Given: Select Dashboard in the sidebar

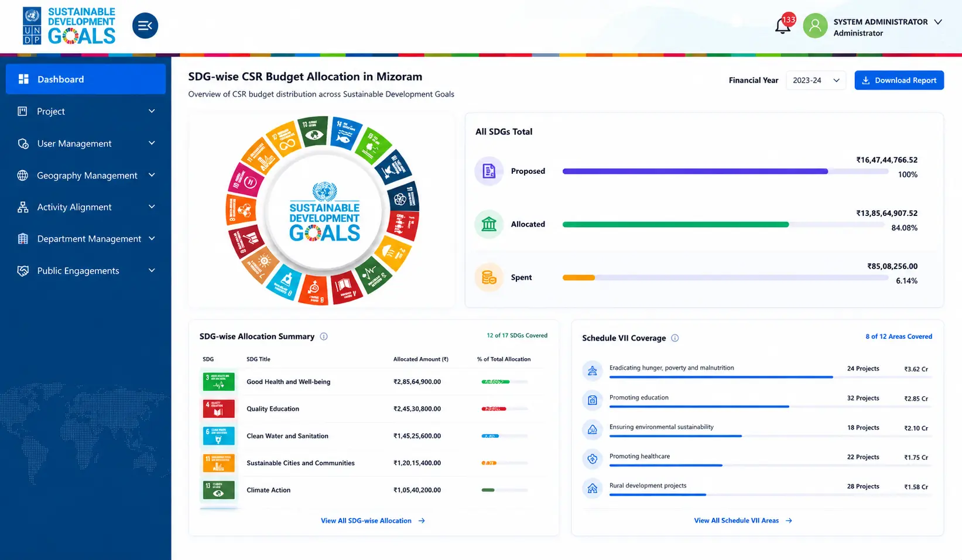Looking at the screenshot, I should point(85,79).
